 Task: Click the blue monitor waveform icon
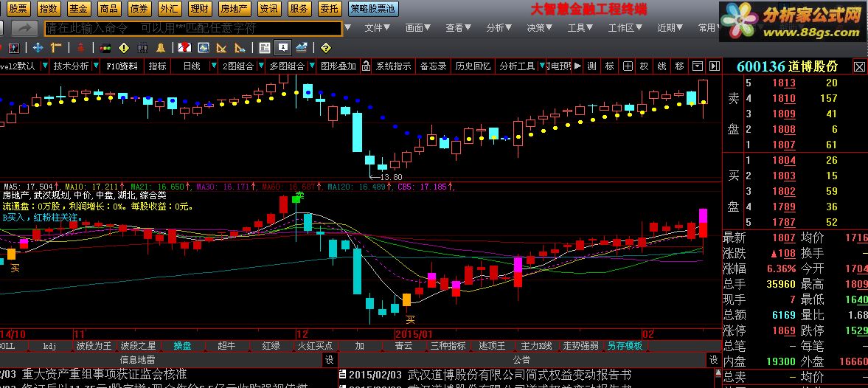click(204, 48)
